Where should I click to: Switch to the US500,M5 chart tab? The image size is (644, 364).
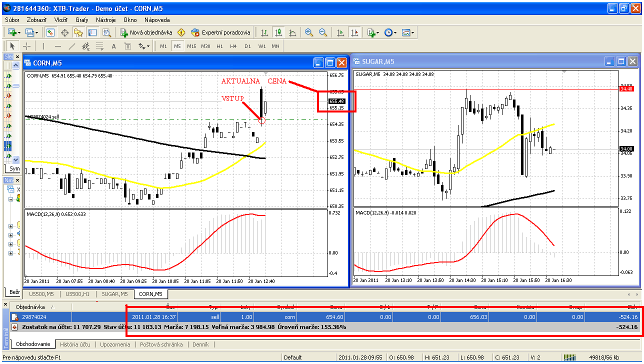41,294
